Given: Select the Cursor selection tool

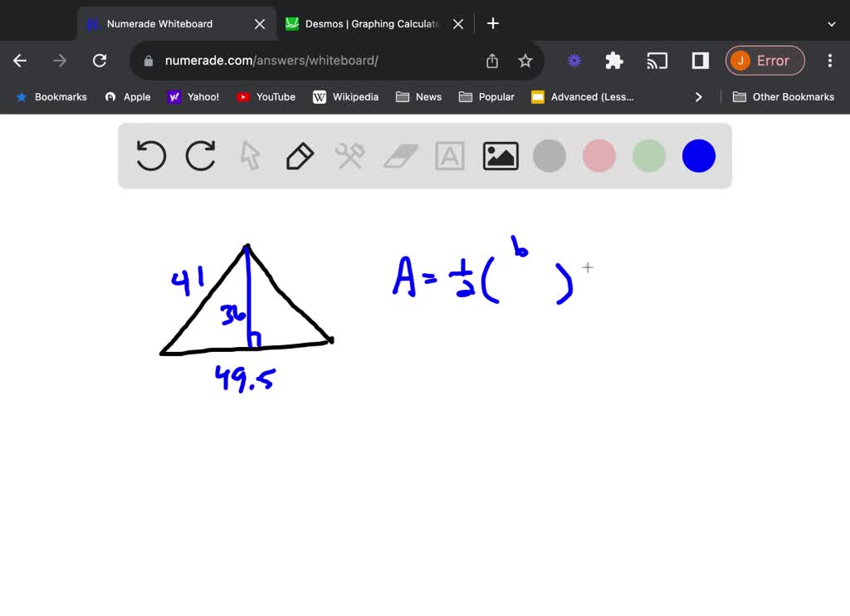Looking at the screenshot, I should point(250,155).
